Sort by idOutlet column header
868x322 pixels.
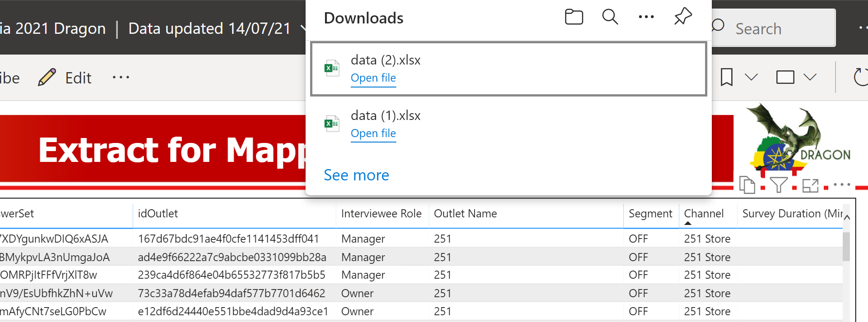click(234, 214)
